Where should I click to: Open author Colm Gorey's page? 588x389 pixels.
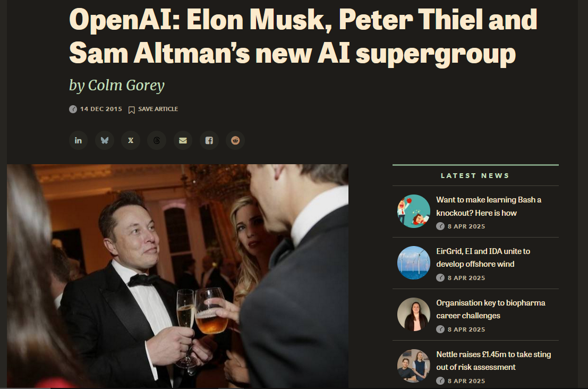[126, 86]
